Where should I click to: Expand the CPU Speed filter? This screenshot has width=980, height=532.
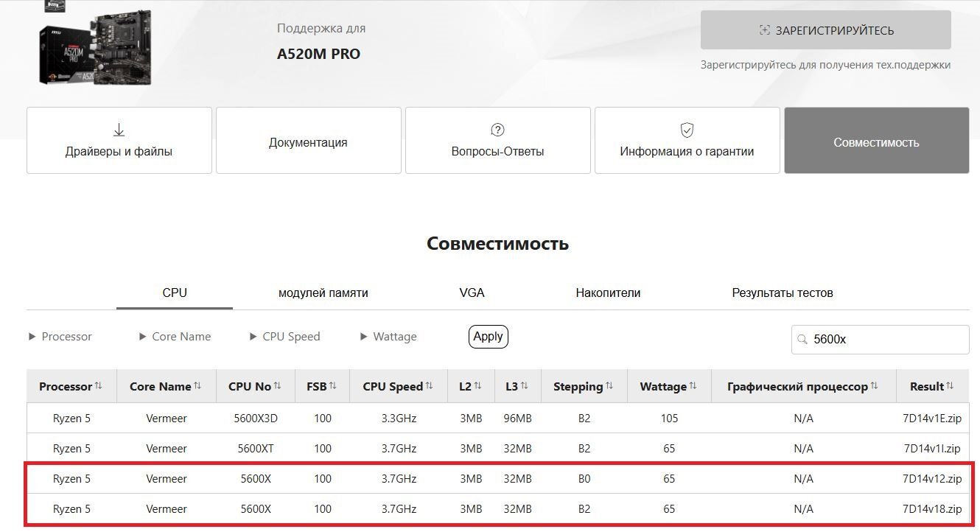[x=285, y=337]
